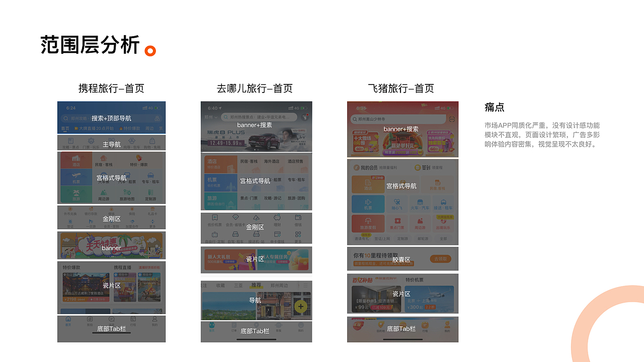
Task: Open Fliggy 特价机票 airplane card
Action: (x=429, y=299)
